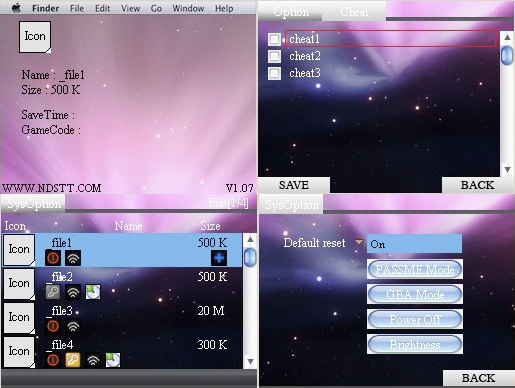The image size is (515, 388).
Task: Select the _file1 row Icon thumbnail
Action: click(19, 250)
